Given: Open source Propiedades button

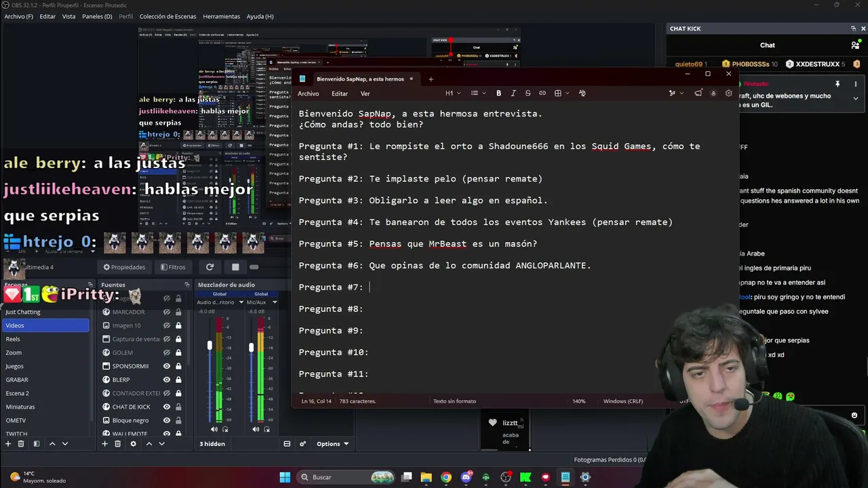Looking at the screenshot, I should pyautogui.click(x=124, y=267).
